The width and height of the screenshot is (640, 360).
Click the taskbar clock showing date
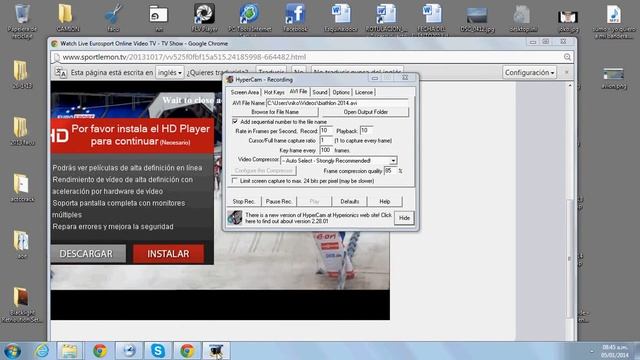coord(616,351)
